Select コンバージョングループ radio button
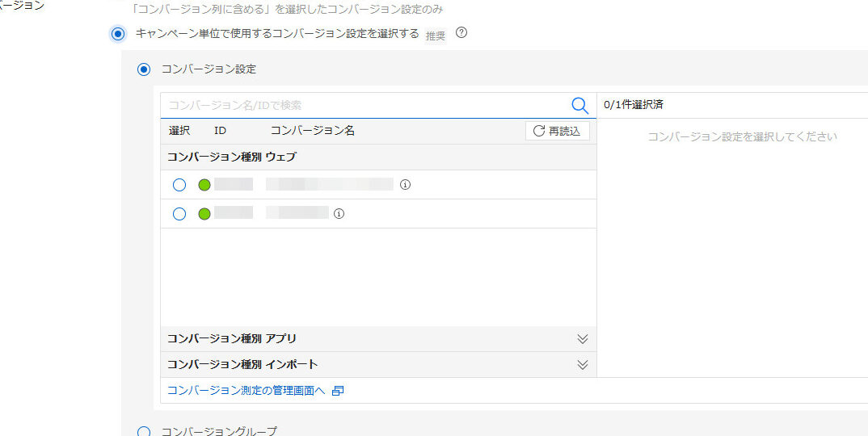Viewport: 868px width, 436px height. click(144, 432)
